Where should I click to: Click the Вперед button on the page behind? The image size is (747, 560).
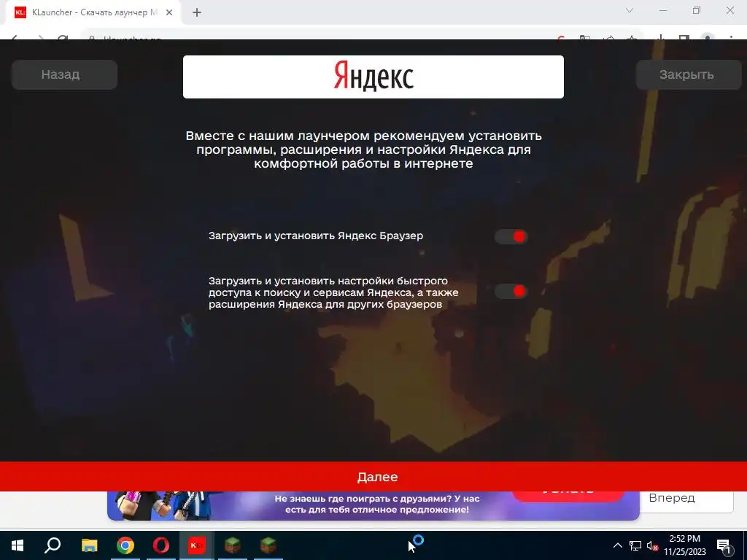click(686, 499)
